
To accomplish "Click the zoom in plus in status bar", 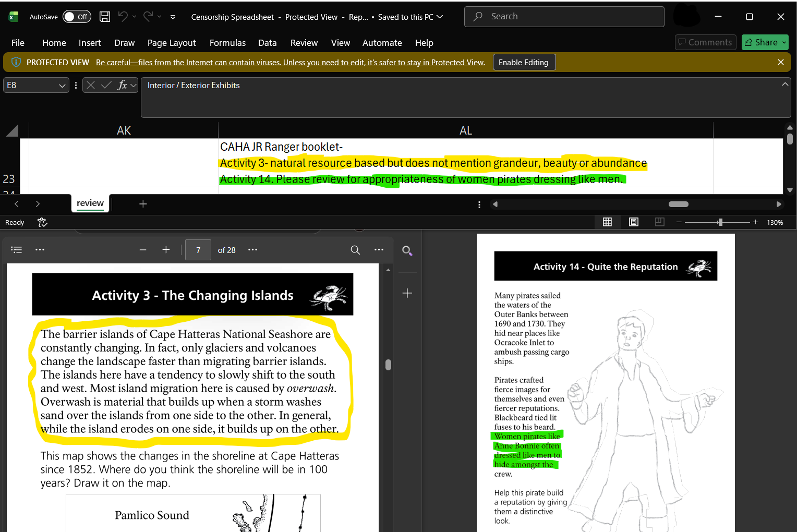I will 755,222.
